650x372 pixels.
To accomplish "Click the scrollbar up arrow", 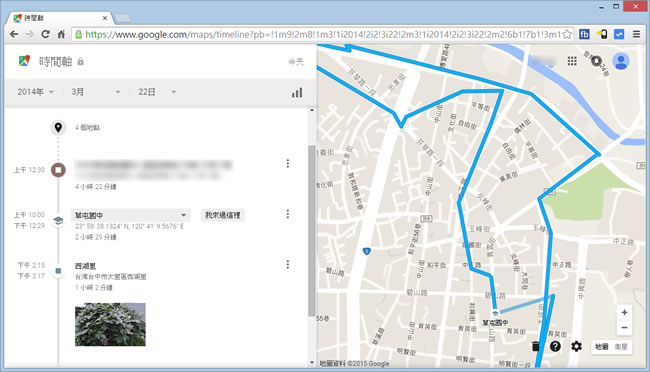I will pos(312,110).
